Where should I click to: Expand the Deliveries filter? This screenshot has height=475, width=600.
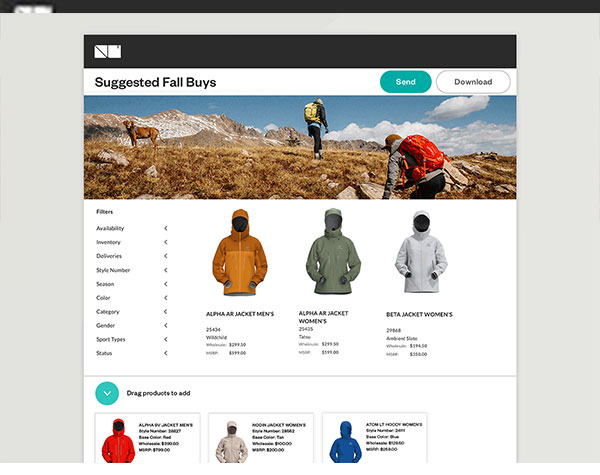coord(166,256)
